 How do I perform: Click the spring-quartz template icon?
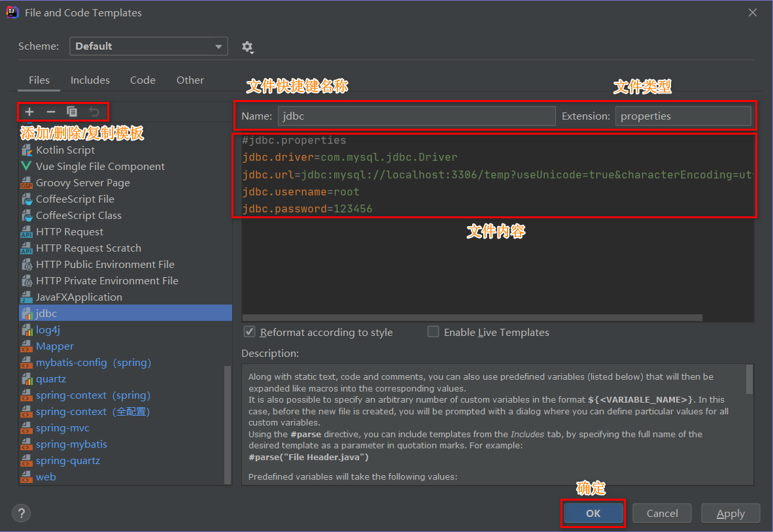pyautogui.click(x=27, y=461)
